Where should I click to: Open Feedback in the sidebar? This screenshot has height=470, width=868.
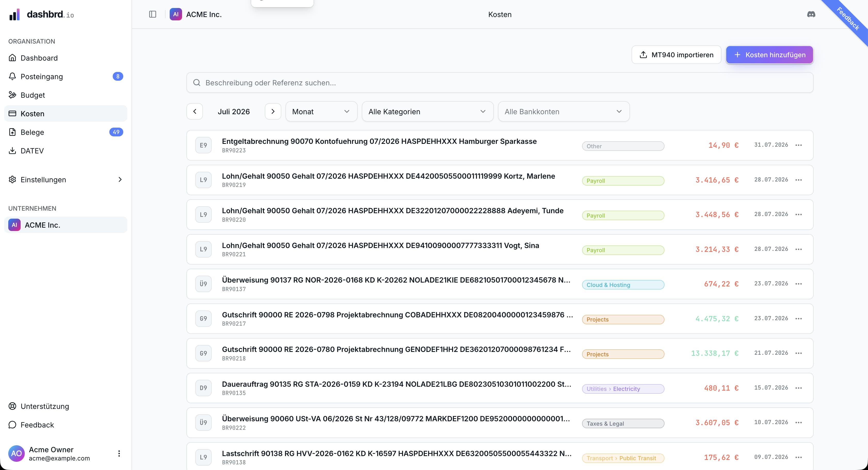(x=66, y=425)
